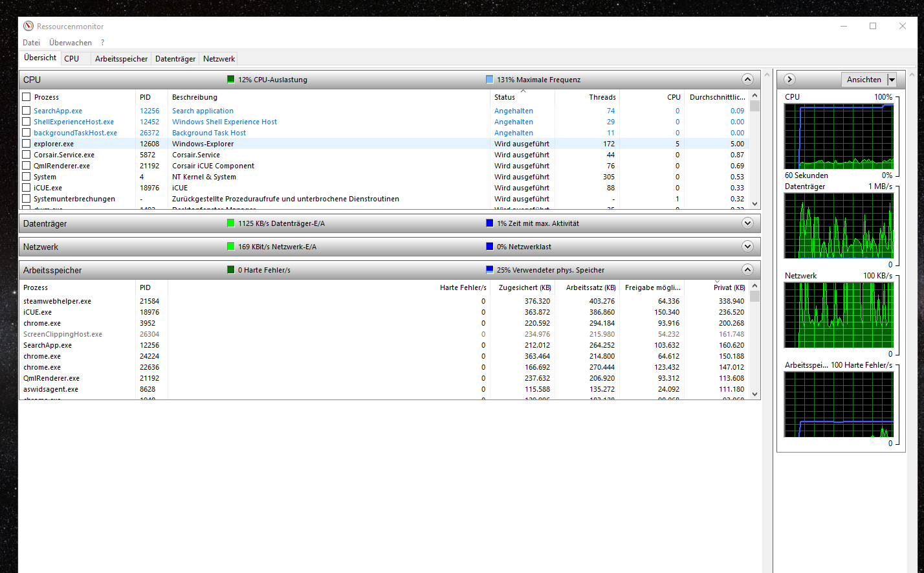Sort memory list by Privat (KB) column
Screen dimensions: 924x573
pyautogui.click(x=716, y=287)
